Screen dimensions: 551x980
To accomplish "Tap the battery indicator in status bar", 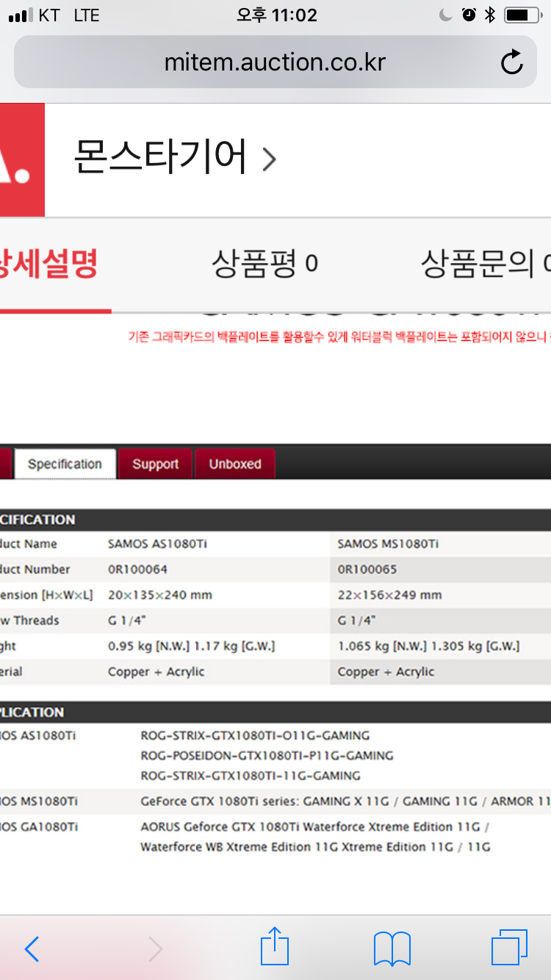I will pos(522,15).
